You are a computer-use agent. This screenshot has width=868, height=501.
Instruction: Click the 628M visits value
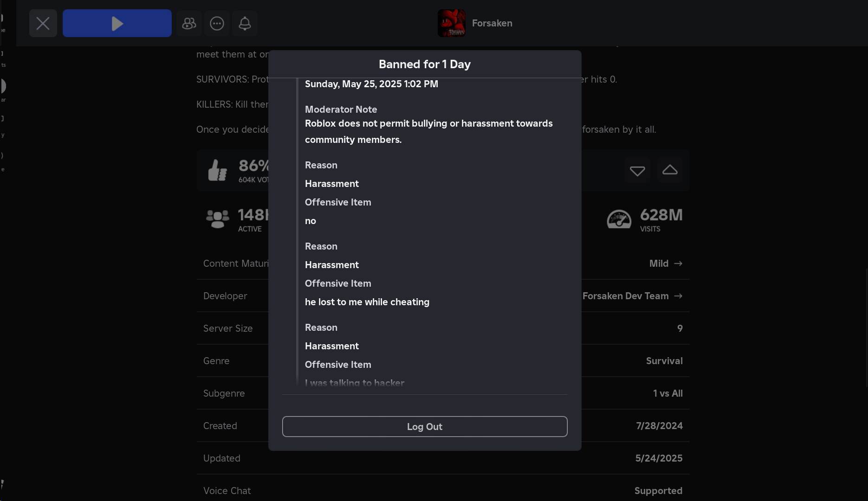(661, 215)
